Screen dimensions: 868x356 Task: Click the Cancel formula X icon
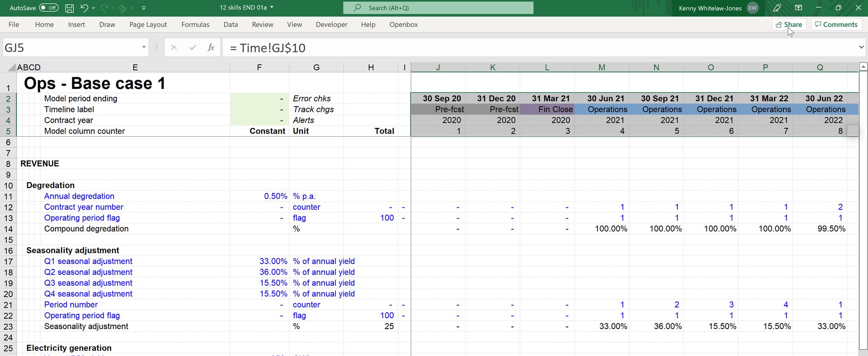point(174,47)
